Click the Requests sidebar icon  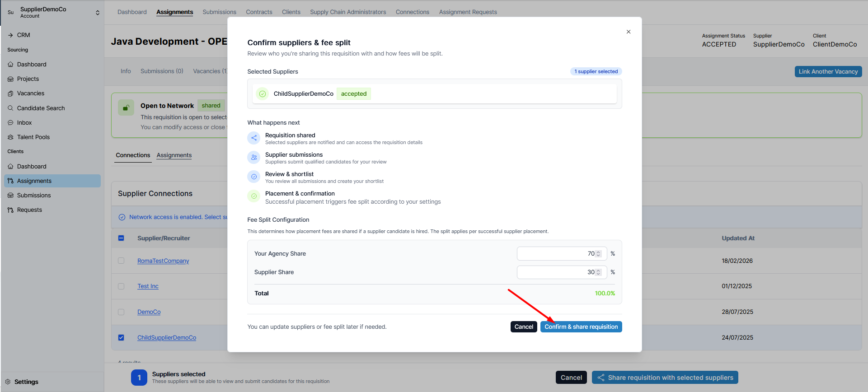(10, 210)
